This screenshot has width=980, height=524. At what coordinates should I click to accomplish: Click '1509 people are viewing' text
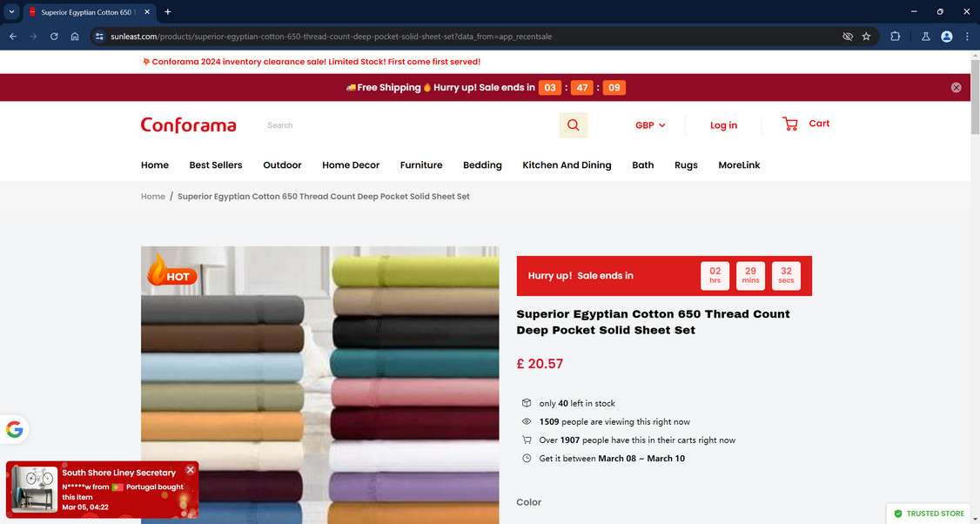coord(614,421)
